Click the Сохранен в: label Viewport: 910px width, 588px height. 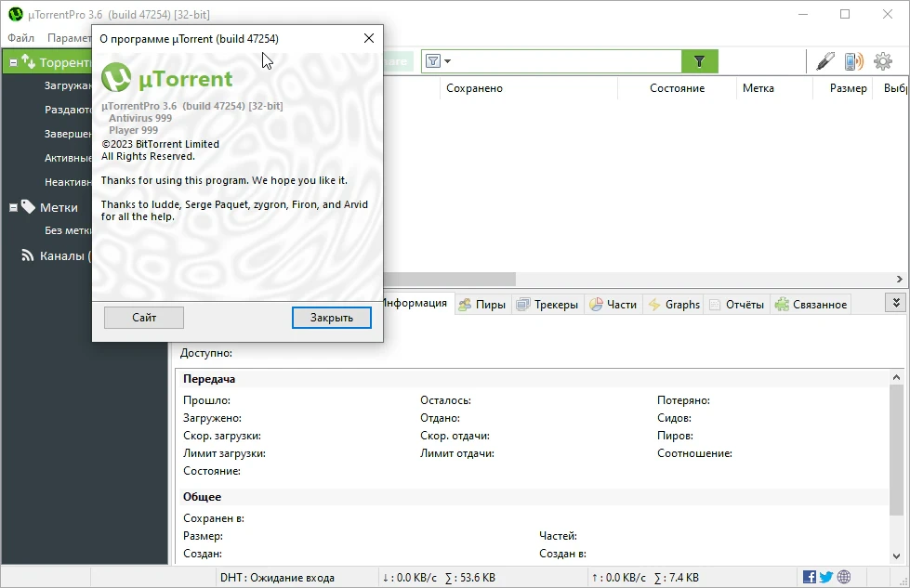tap(214, 518)
